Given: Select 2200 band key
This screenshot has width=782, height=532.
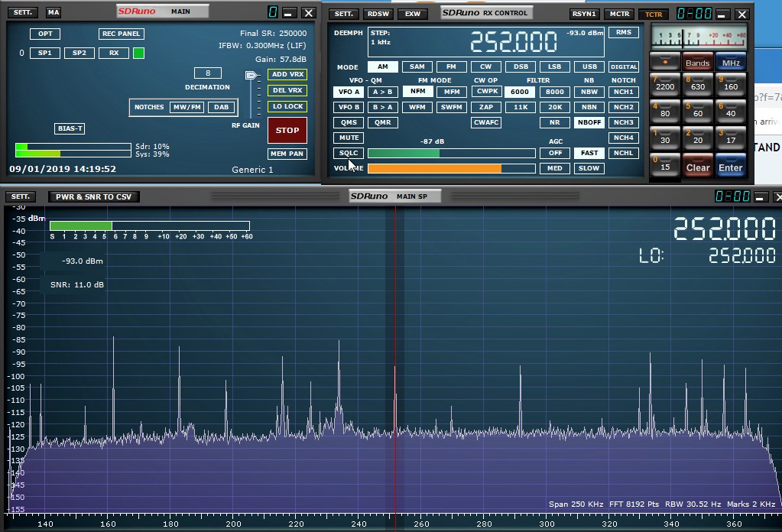Looking at the screenshot, I should (x=665, y=86).
